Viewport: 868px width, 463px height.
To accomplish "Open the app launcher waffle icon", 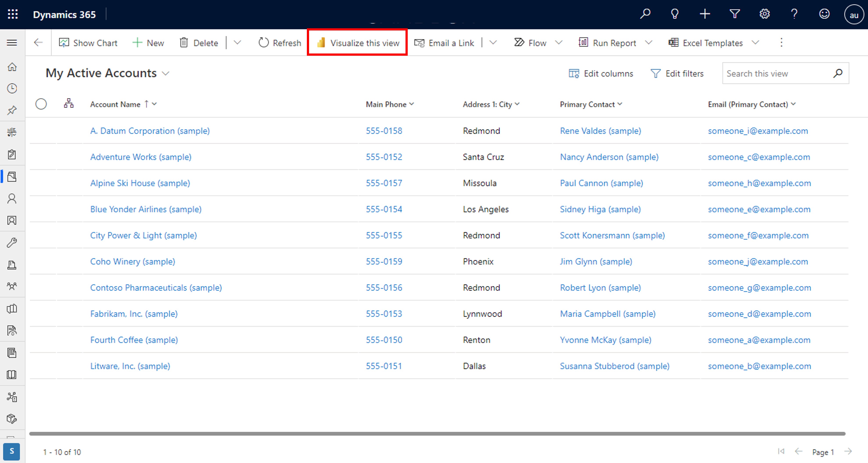I will [x=12, y=14].
